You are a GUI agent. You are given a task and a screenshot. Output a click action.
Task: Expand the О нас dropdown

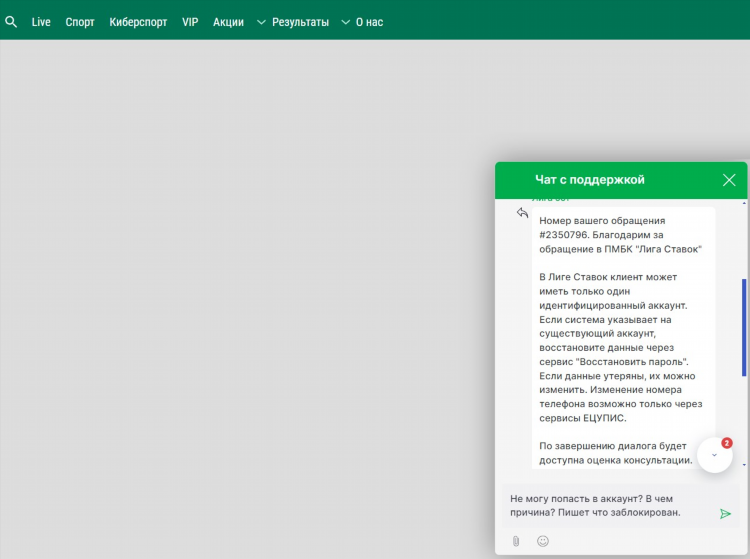pos(362,22)
